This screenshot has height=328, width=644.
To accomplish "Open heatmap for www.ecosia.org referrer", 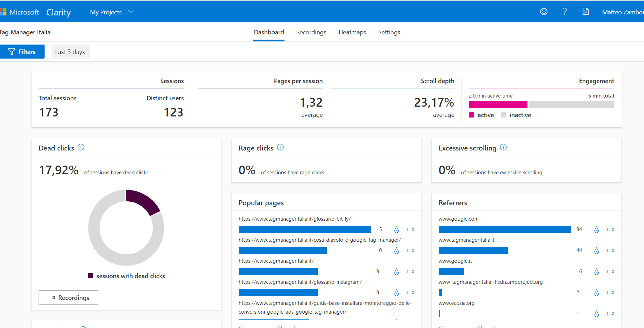I will pyautogui.click(x=597, y=314).
